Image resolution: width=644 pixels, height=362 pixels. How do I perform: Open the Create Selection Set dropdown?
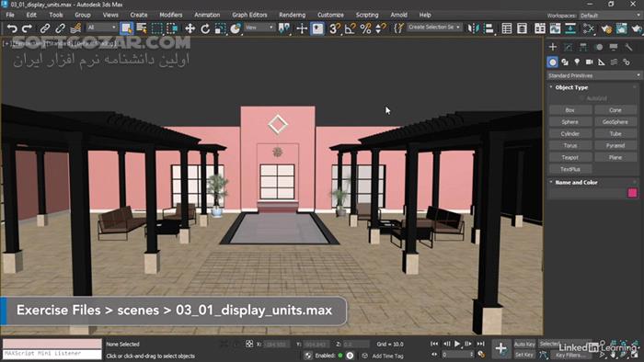point(434,27)
